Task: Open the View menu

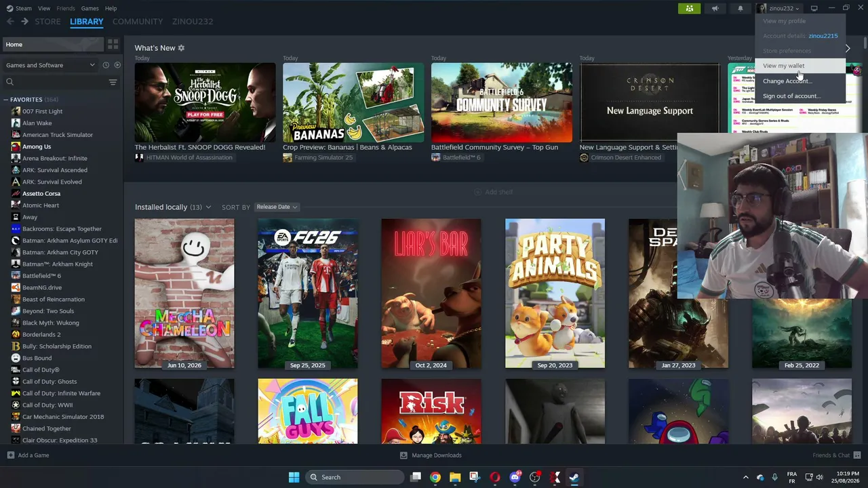Action: (44, 8)
